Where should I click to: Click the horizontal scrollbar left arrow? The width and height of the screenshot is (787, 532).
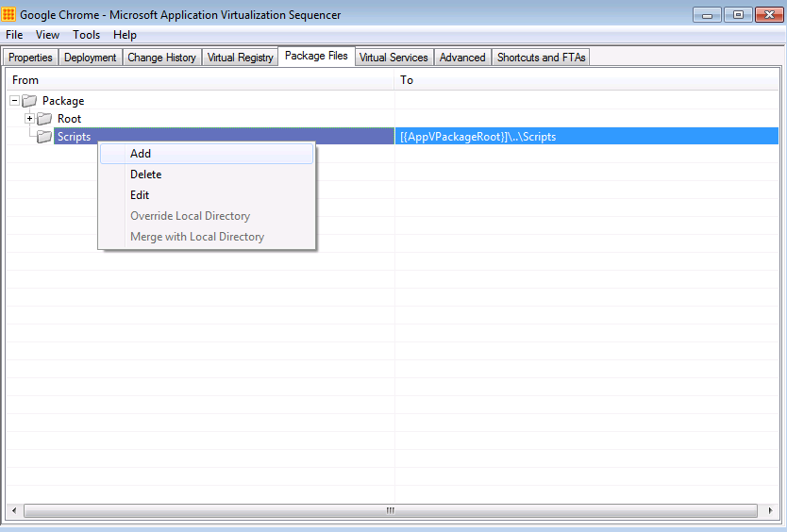tap(14, 510)
